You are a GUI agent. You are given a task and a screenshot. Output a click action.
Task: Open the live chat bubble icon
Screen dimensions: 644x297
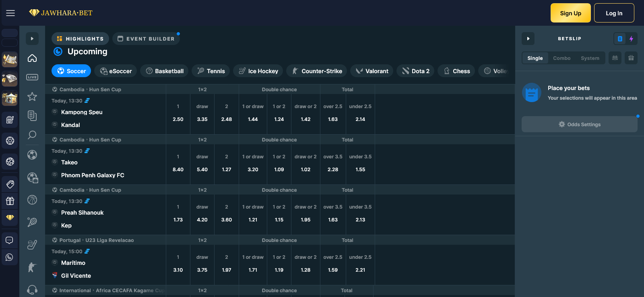10,240
